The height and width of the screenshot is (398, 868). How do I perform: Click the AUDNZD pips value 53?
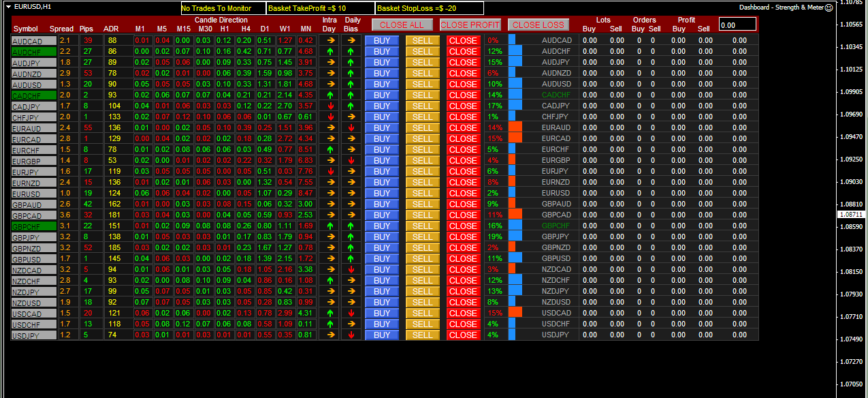[88, 73]
